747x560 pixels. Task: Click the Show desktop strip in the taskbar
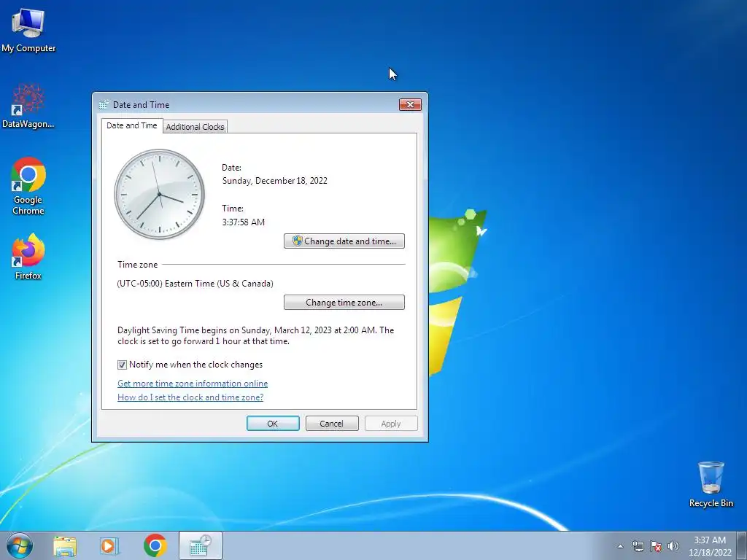(x=742, y=545)
